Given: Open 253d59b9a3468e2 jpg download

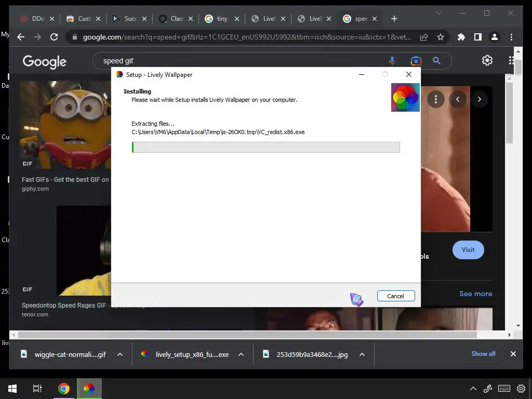Looking at the screenshot, I should (307, 354).
